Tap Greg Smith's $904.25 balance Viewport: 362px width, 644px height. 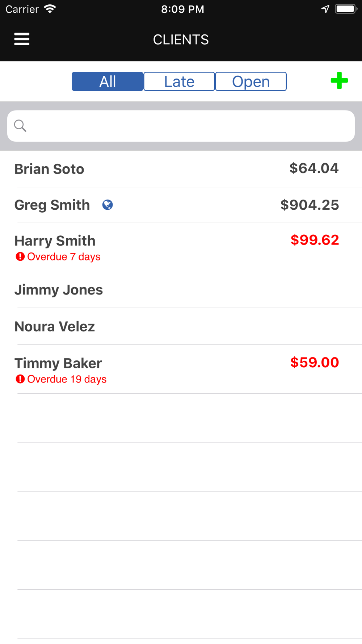[310, 205]
